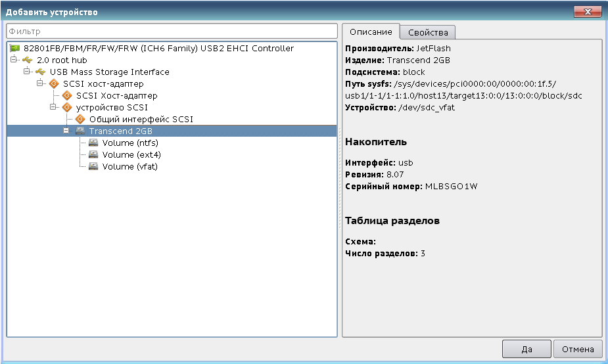Click the Путь sysfs path text
This screenshot has height=364, width=608.
pos(464,89)
